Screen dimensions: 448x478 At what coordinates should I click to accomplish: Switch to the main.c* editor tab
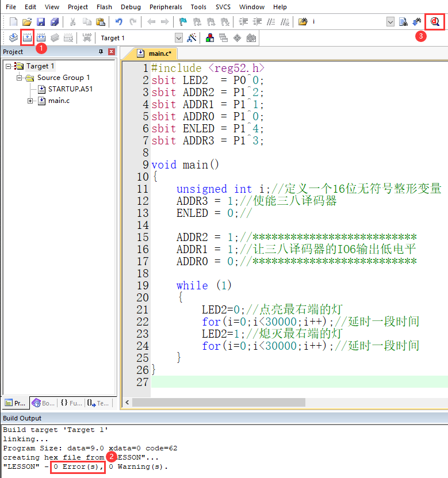(x=158, y=53)
